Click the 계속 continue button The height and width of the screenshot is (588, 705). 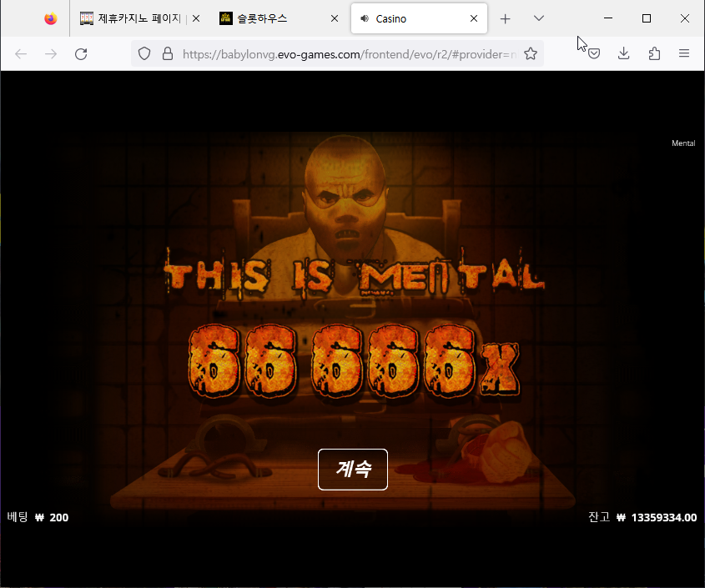(353, 470)
